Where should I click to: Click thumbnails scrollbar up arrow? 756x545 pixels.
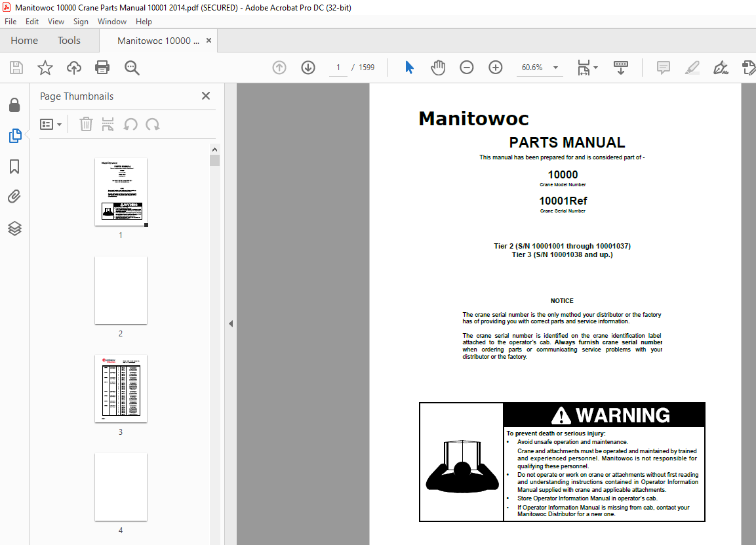(215, 150)
